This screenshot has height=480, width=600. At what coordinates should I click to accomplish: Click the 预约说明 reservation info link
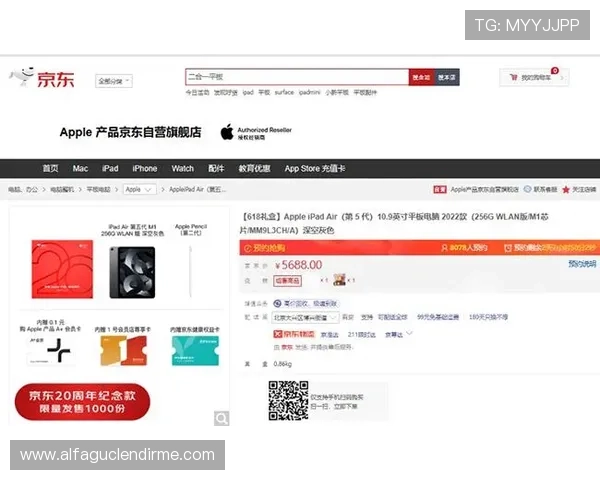click(x=582, y=263)
